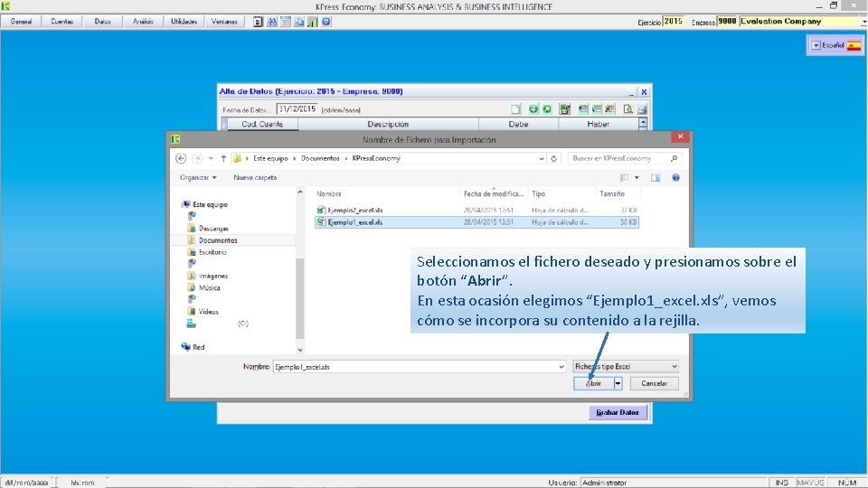Click the second green arrow icon in Alta de Datos
Image resolution: width=868 pixels, height=488 pixels.
pos(546,109)
